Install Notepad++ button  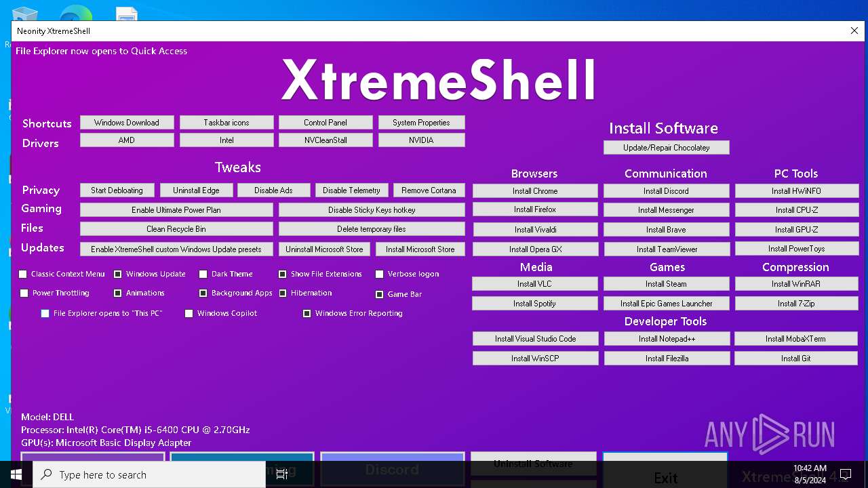666,339
